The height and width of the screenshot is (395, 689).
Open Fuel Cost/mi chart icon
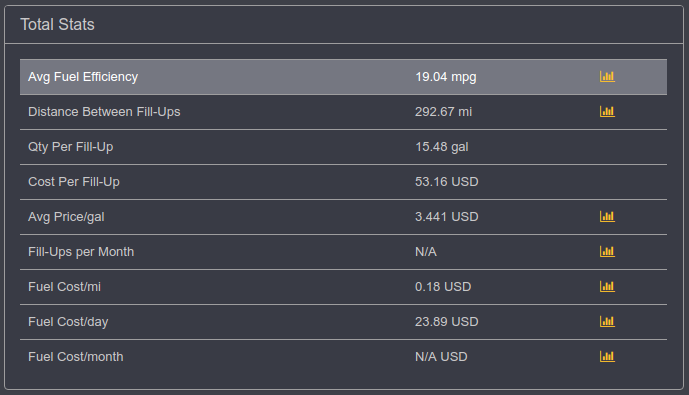607,286
